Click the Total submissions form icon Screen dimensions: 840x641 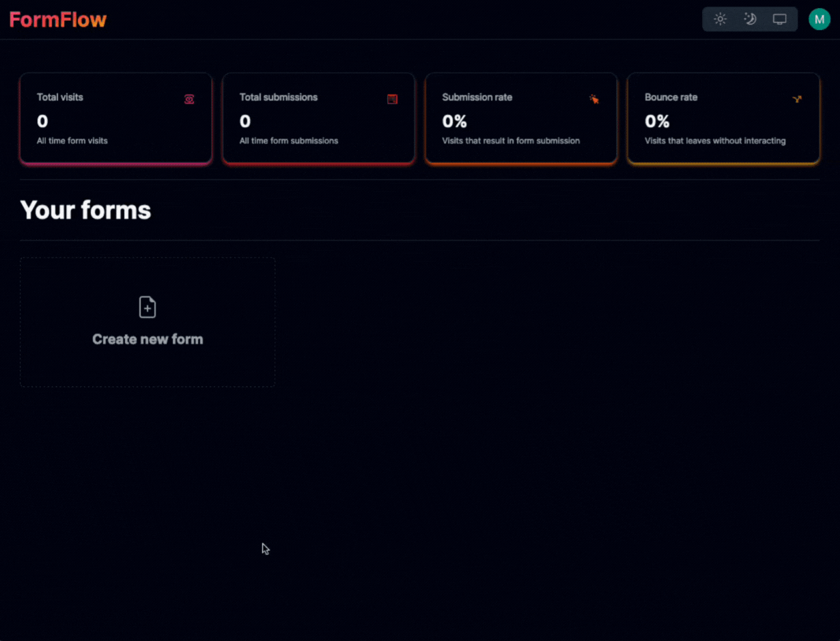[x=392, y=99]
